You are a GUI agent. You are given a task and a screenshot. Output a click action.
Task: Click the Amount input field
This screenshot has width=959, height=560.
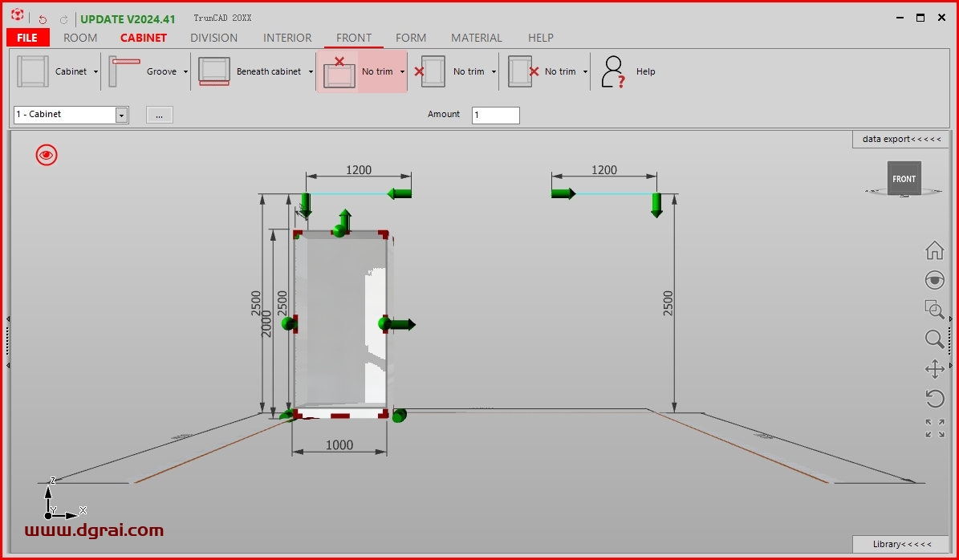point(495,115)
